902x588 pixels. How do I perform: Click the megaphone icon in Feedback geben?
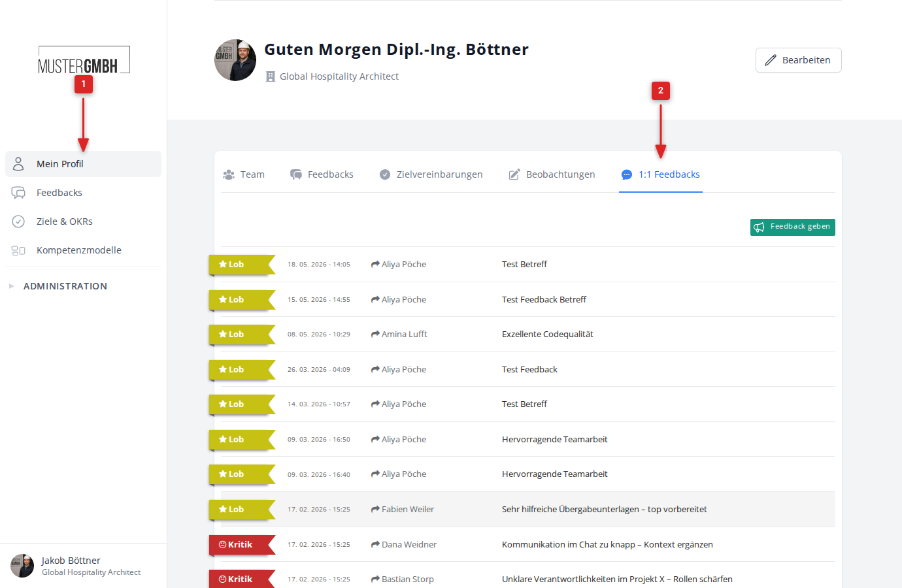tap(759, 227)
